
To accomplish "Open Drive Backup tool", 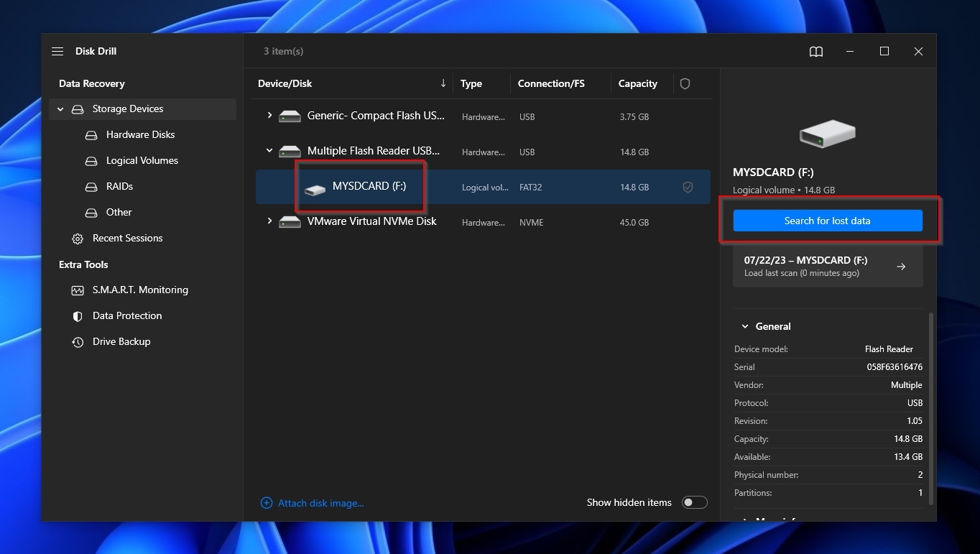I will (x=121, y=342).
